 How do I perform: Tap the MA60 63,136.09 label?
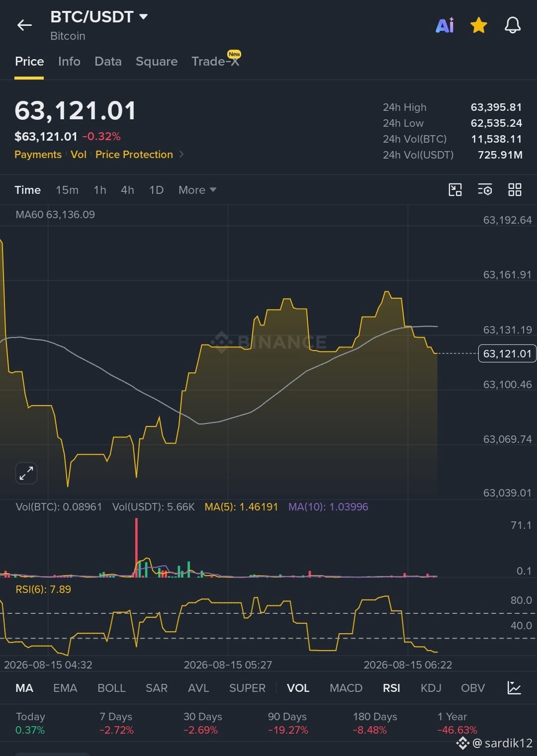click(55, 215)
